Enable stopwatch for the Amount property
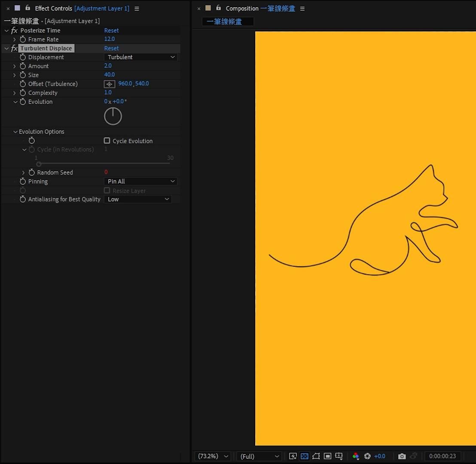 pos(23,66)
